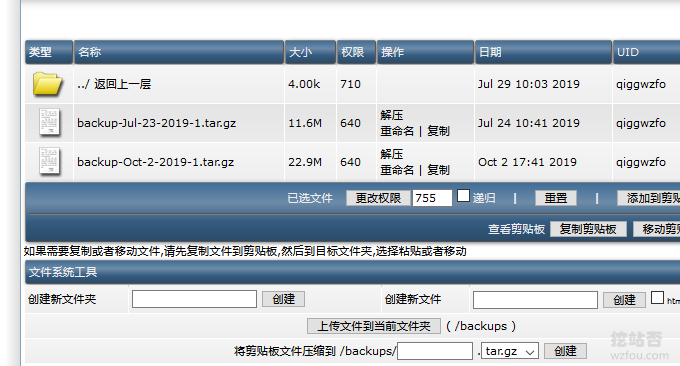Click 复制 for backup-Jul-23-2019-1.tar.gz

pos(438,131)
